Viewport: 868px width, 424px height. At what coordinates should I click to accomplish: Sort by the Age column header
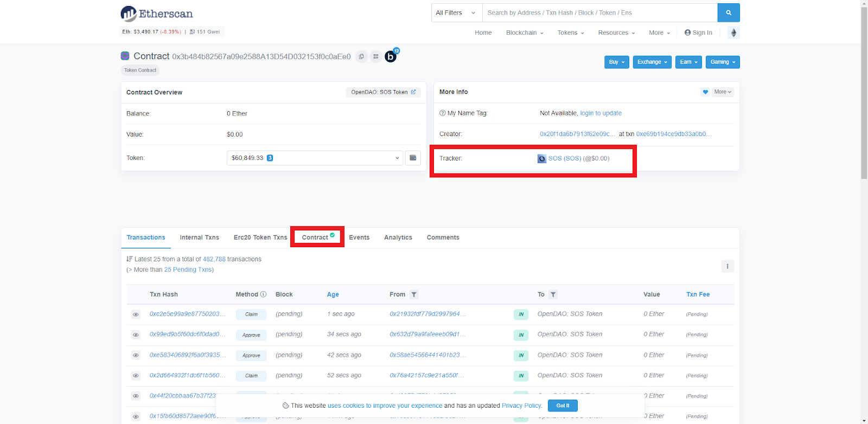(333, 294)
